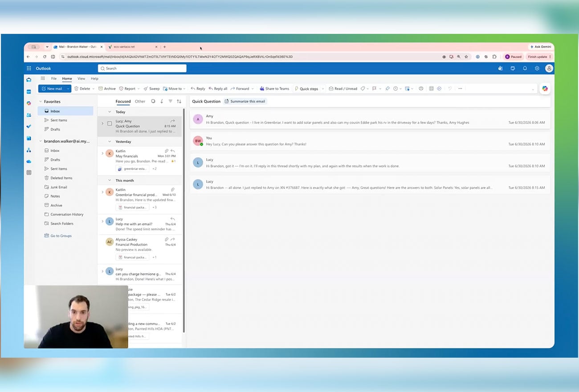The height and width of the screenshot is (392, 579).
Task: Click the Pin icon in the ribbon
Action: click(387, 89)
